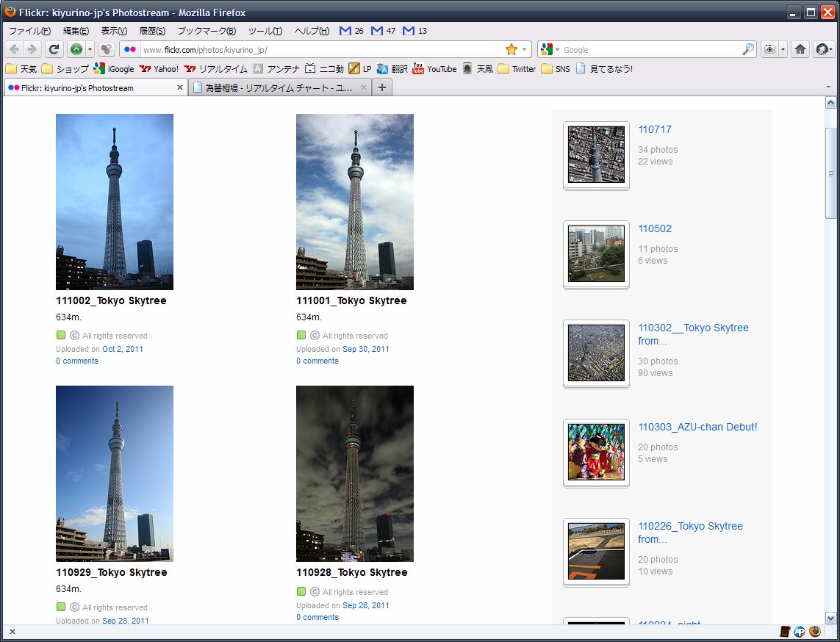Open the list-all-tabs dropdown arrow
Viewport: 840px width, 642px height.
(828, 87)
